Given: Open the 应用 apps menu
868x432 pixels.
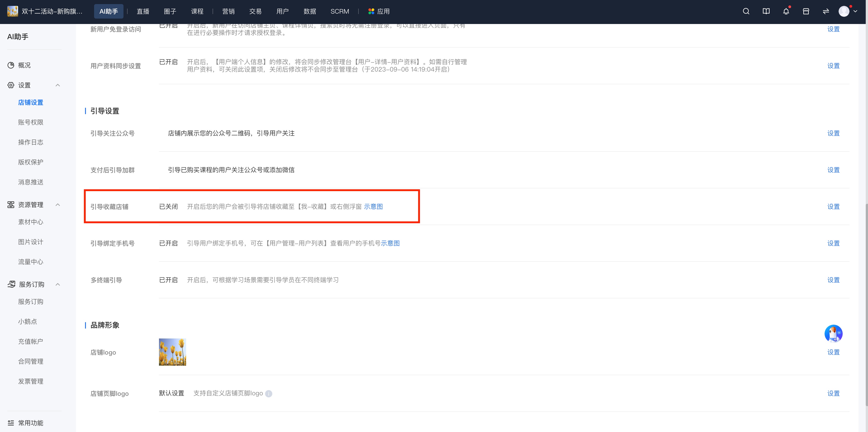Looking at the screenshot, I should (379, 11).
